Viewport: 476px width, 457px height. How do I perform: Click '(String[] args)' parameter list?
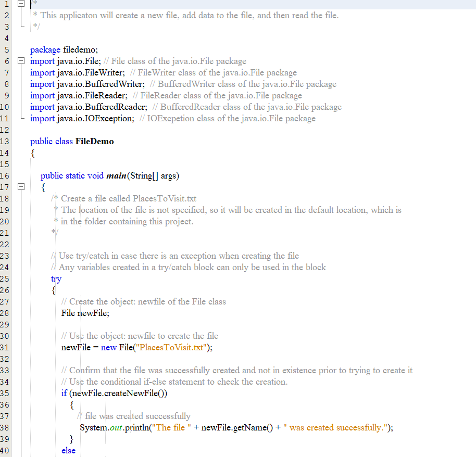pos(153,176)
